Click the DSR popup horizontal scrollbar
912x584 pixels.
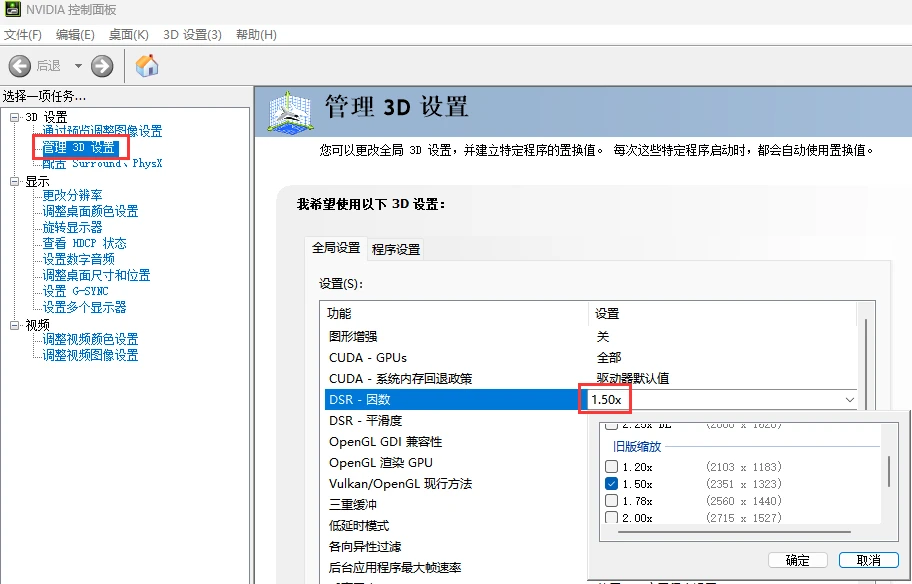(735, 531)
